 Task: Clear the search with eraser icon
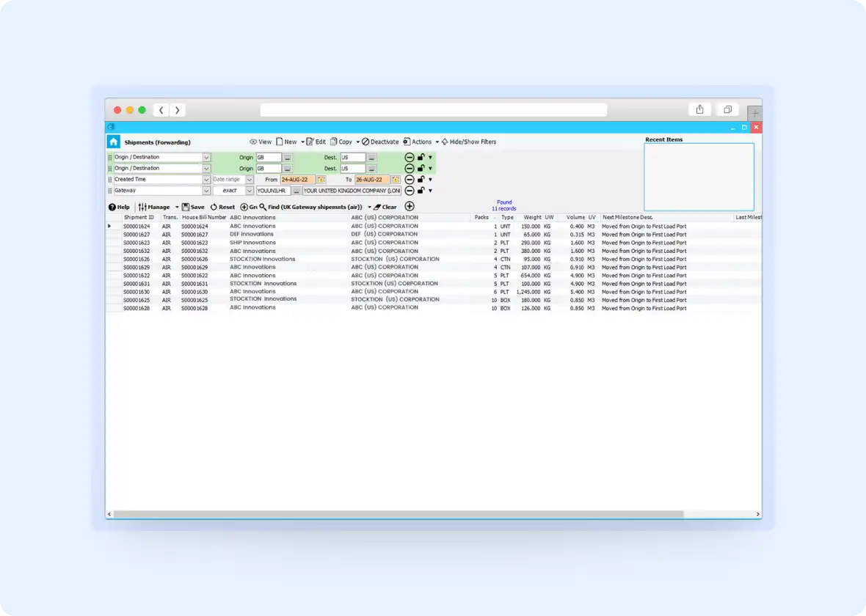tap(385, 207)
